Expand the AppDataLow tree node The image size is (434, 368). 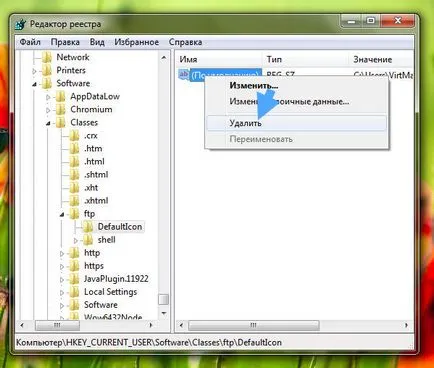(x=48, y=97)
